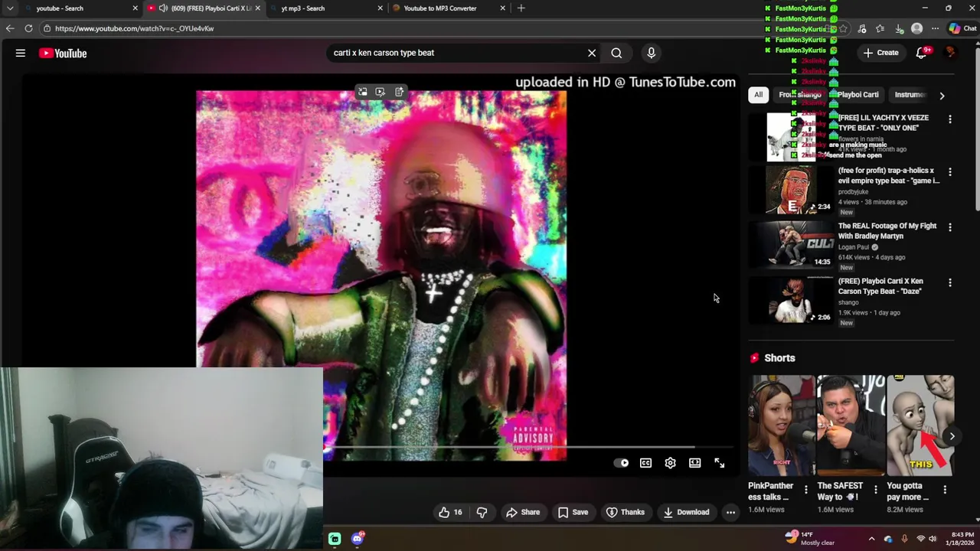The image size is (980, 551).
Task: Submit search with the magnifier button
Action: pos(616,53)
